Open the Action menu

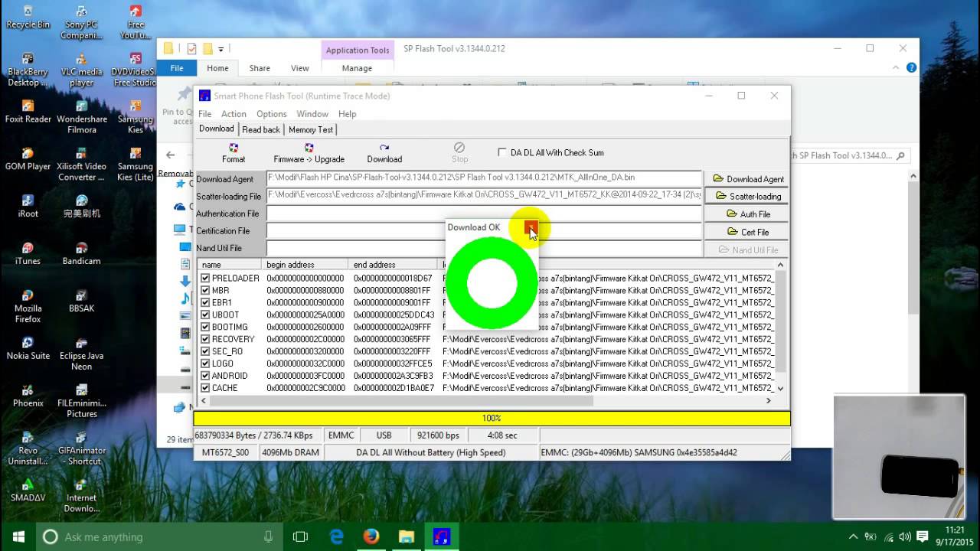[234, 114]
